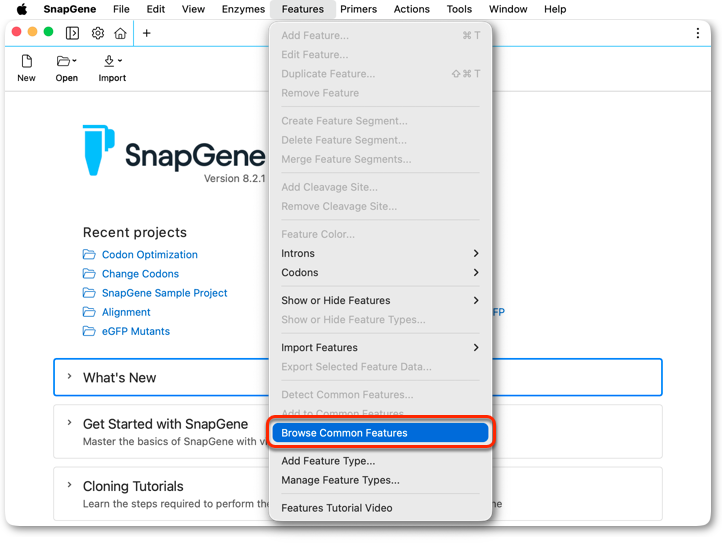Viewport: 722px width, 554px height.
Task: Open Show or Hide Features submenu
Action: coord(380,300)
